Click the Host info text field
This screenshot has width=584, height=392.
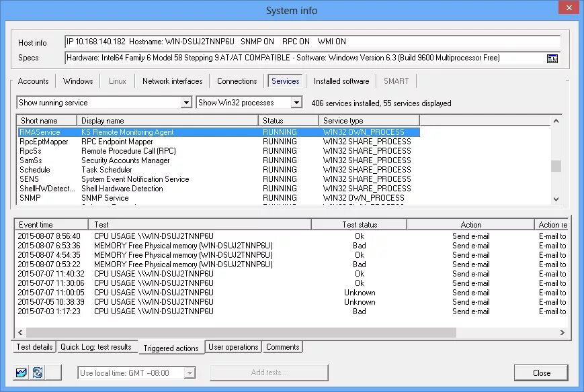coord(312,42)
